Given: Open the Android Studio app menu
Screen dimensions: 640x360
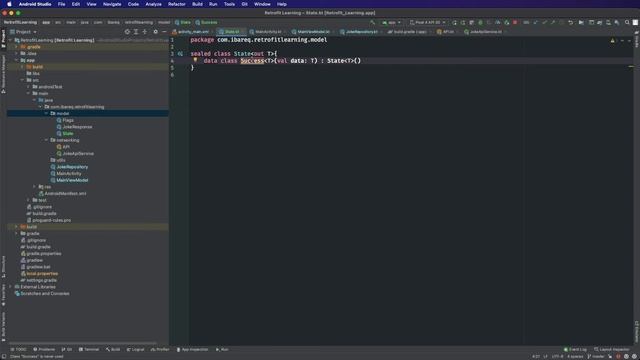Looking at the screenshot, I should tap(35, 4).
